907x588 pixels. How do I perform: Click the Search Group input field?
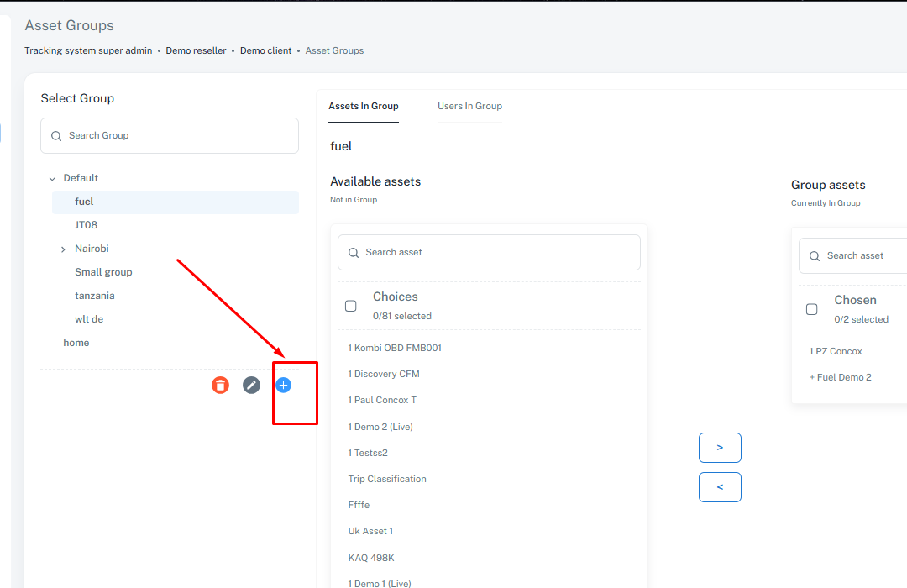click(x=176, y=136)
